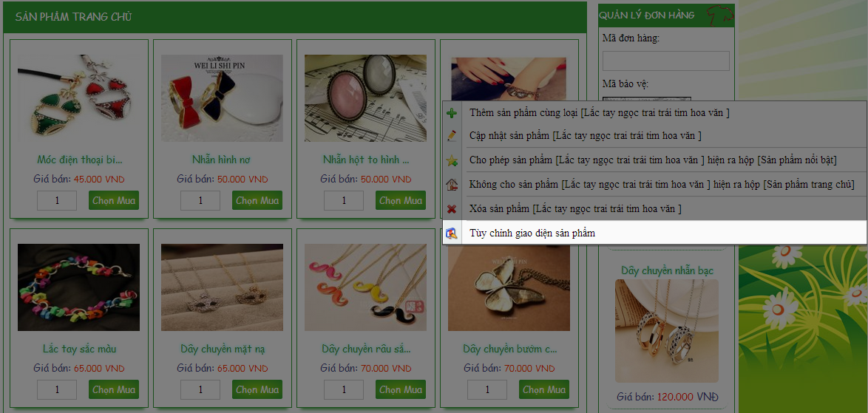The height and width of the screenshot is (413, 868).
Task: Click 'Chọn Mua' for Dây chuyền bướm
Action: tap(544, 389)
